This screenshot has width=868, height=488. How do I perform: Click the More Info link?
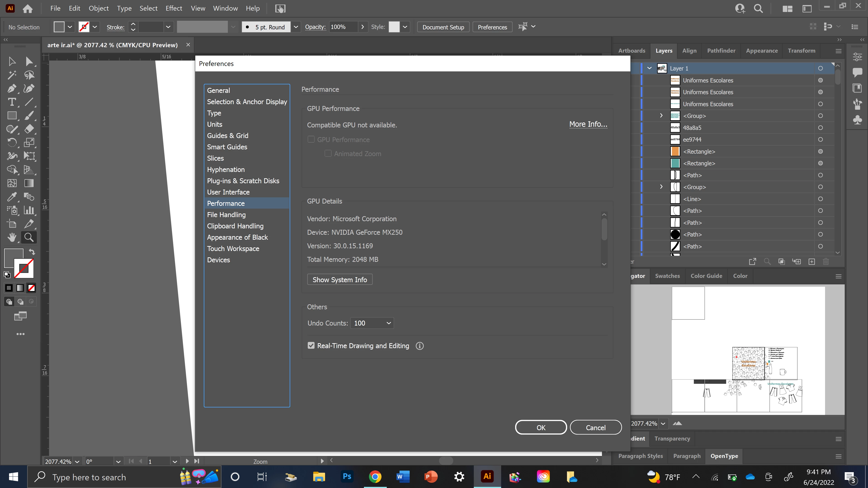[588, 124]
